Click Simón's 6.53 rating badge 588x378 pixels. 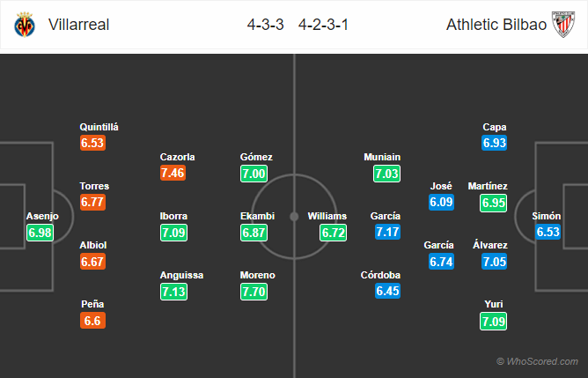(x=548, y=232)
